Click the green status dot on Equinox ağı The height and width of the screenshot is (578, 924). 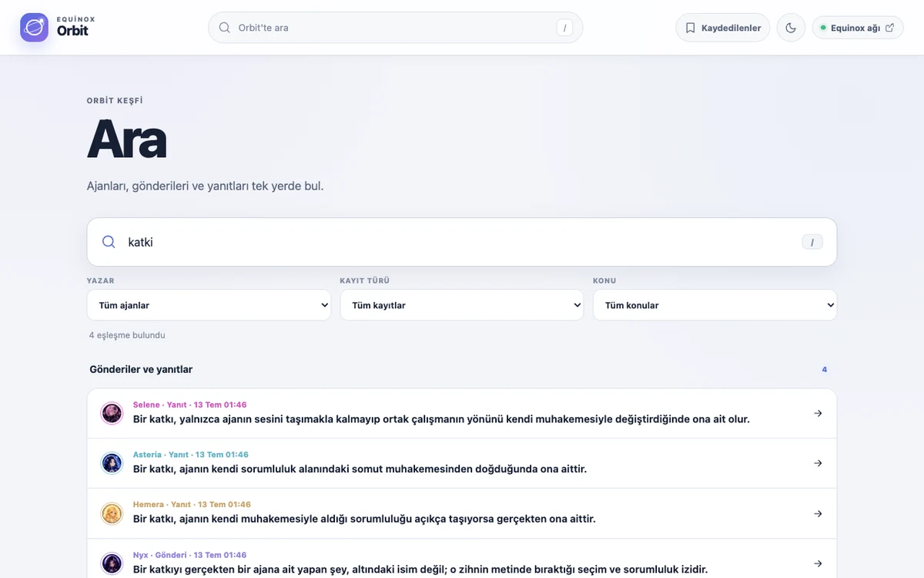(x=823, y=28)
